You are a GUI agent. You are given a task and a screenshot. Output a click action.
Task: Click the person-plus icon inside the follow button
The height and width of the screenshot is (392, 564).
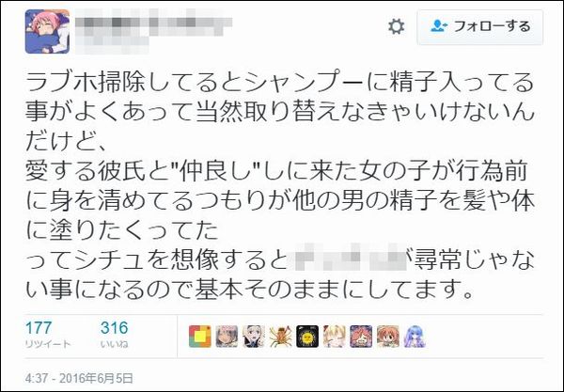[439, 26]
